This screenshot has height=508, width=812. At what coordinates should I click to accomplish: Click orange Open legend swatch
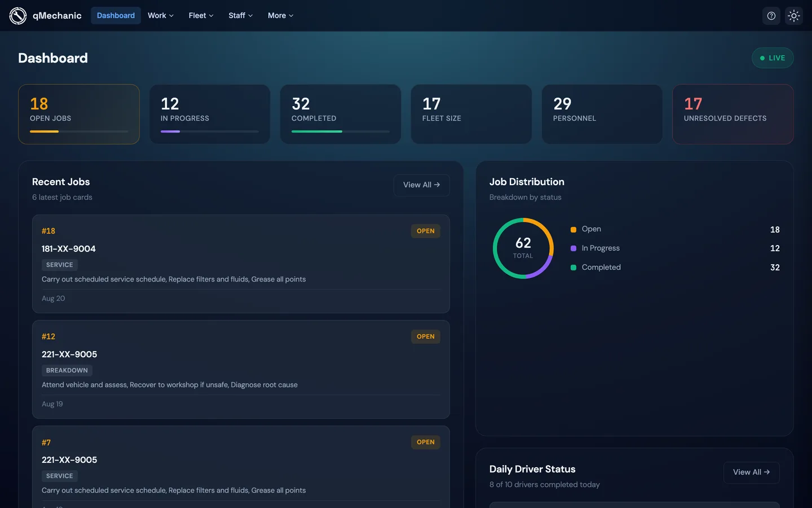573,230
